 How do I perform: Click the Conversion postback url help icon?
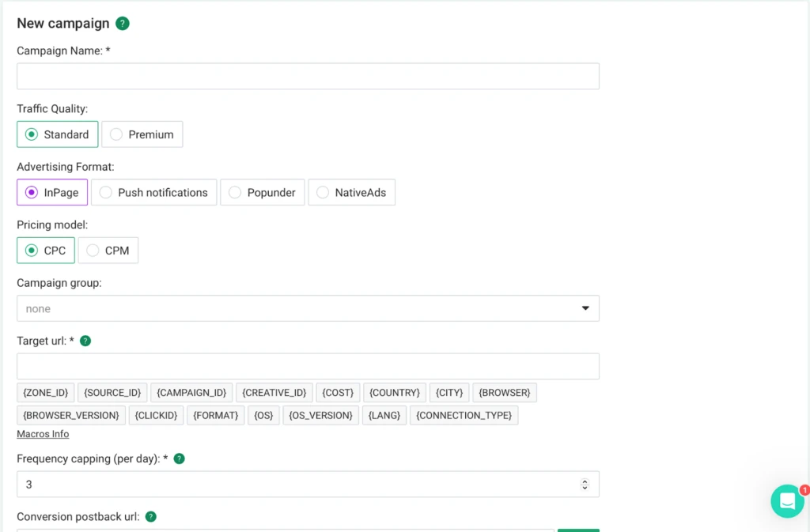coord(151,516)
